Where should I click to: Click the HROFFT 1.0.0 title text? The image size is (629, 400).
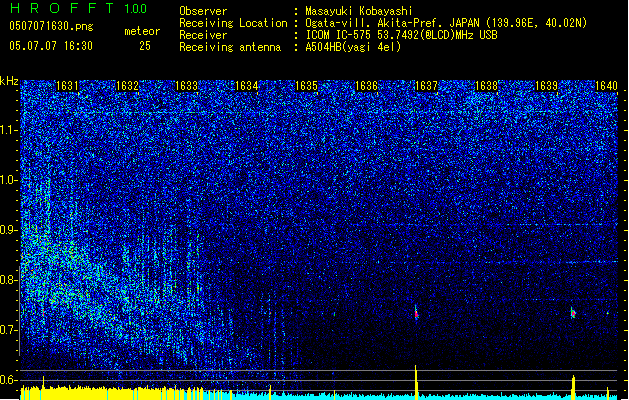(79, 8)
